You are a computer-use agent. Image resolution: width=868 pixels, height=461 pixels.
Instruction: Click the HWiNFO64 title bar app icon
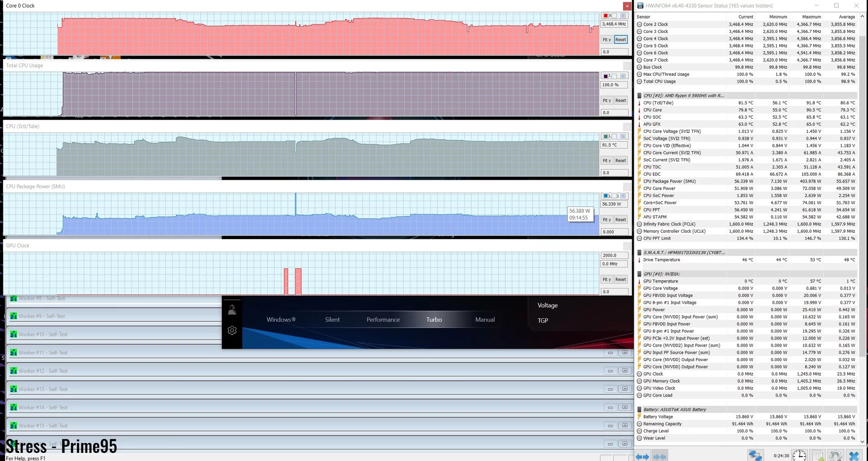pos(640,6)
